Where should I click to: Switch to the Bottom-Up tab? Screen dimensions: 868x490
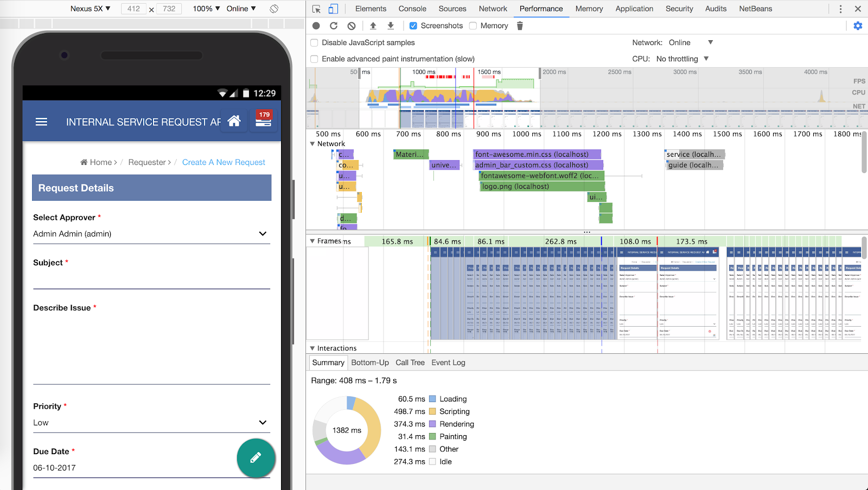(x=370, y=362)
